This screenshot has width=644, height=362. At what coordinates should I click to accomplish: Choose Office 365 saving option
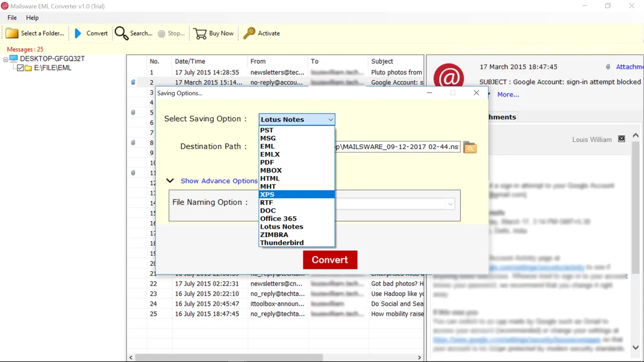pyautogui.click(x=297, y=218)
